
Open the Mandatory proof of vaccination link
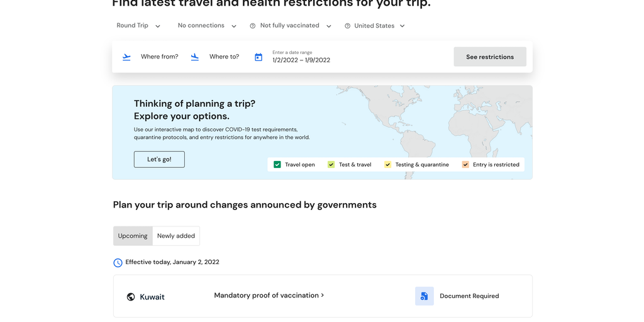coord(269,295)
